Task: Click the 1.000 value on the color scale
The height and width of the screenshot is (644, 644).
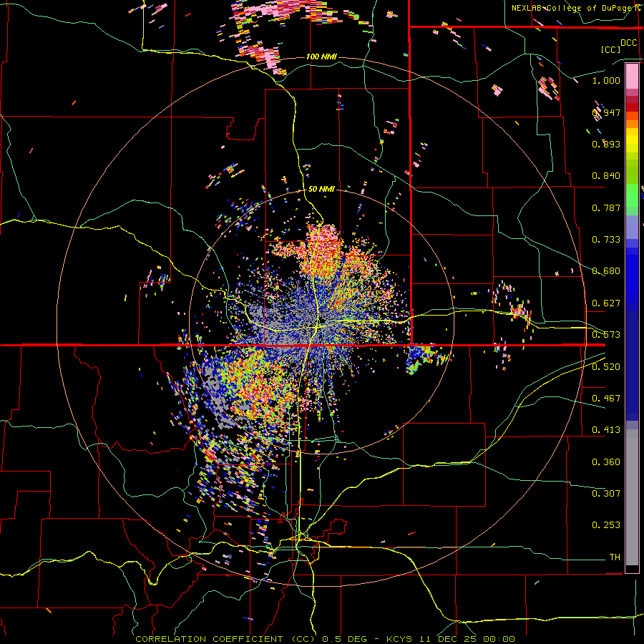Action: click(x=606, y=80)
